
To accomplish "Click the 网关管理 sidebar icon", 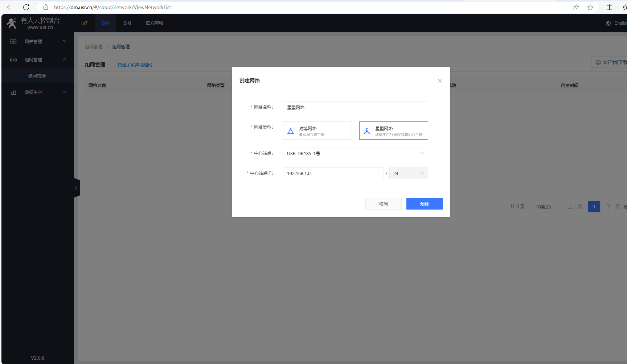I will [x=13, y=42].
